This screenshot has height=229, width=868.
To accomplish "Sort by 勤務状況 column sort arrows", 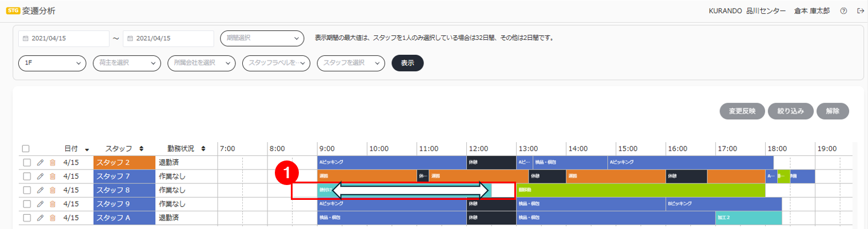I will [x=203, y=148].
